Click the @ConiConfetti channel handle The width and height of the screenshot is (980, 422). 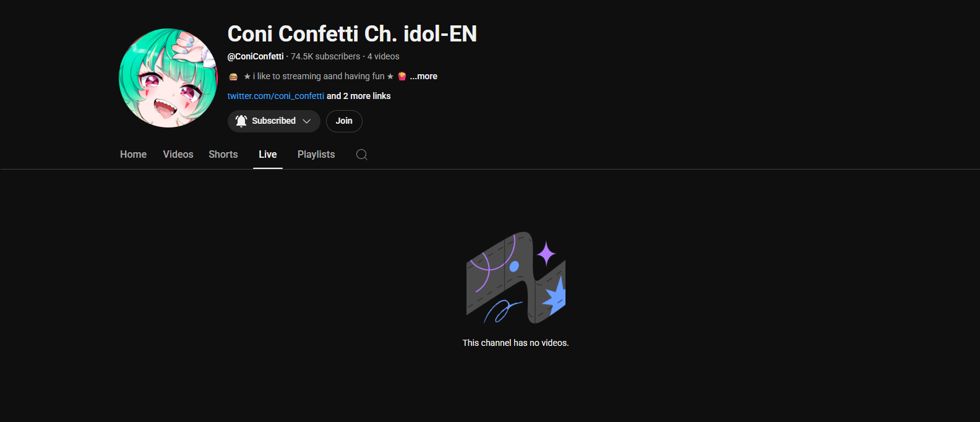coord(256,56)
